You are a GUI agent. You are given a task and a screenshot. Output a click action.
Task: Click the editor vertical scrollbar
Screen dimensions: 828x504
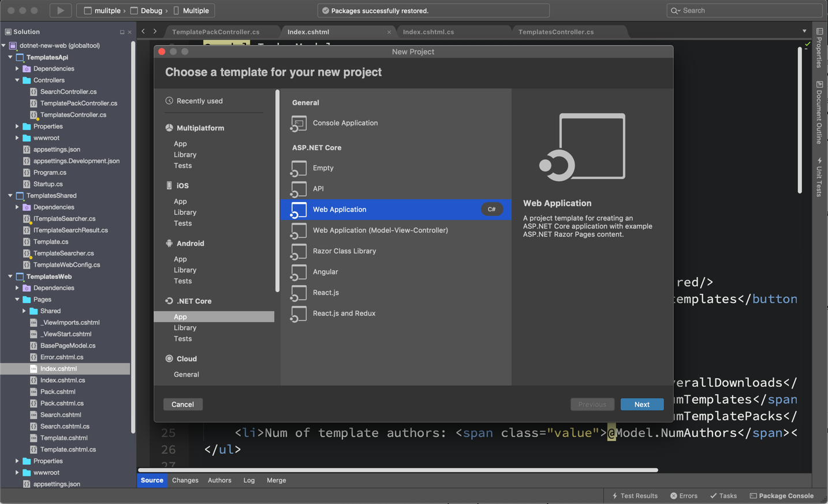tap(800, 120)
